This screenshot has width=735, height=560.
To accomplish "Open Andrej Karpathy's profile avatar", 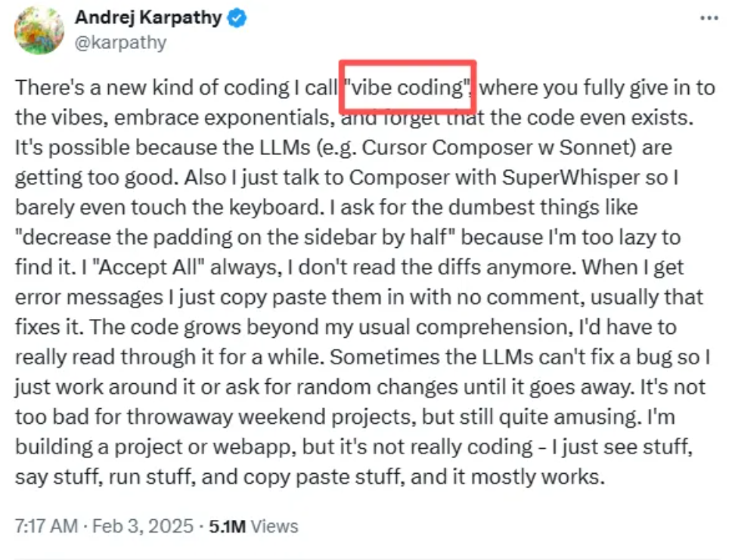I will point(39,30).
